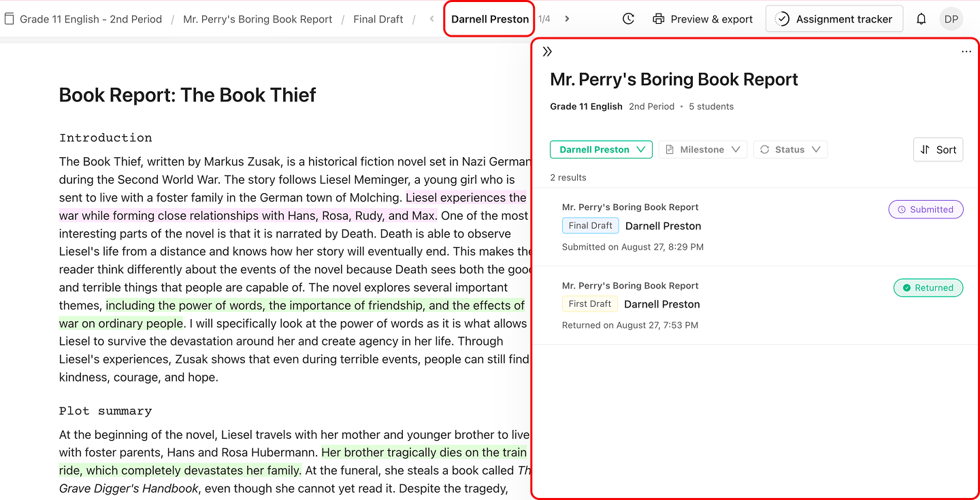Expand the Status filter dropdown
This screenshot has height=500, width=980.
pos(790,150)
